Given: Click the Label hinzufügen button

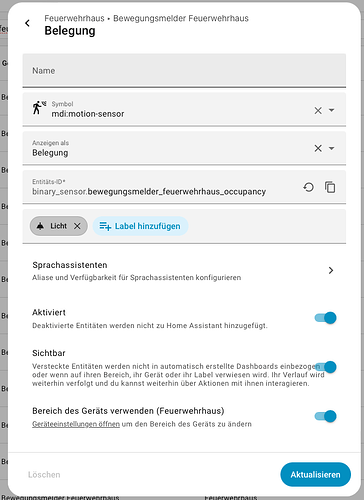Looking at the screenshot, I should 140,226.
